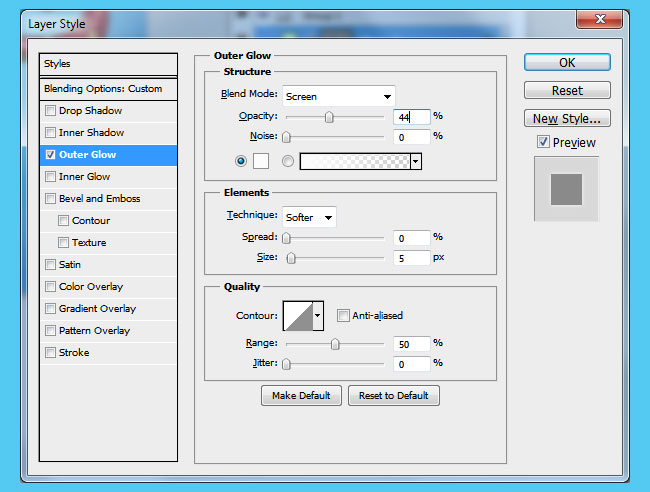This screenshot has height=492, width=650.
Task: Enable the Satin checkbox
Action: click(50, 264)
